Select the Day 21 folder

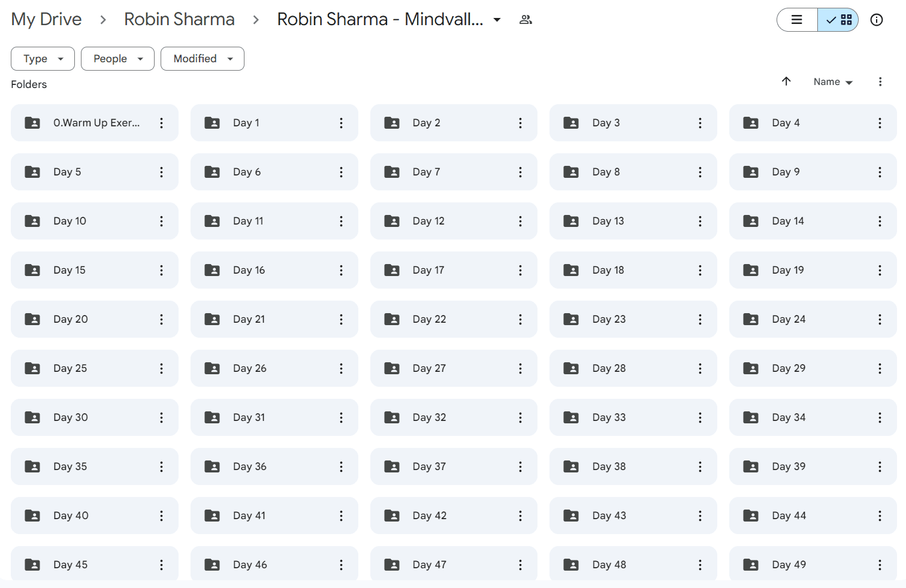[x=274, y=319]
